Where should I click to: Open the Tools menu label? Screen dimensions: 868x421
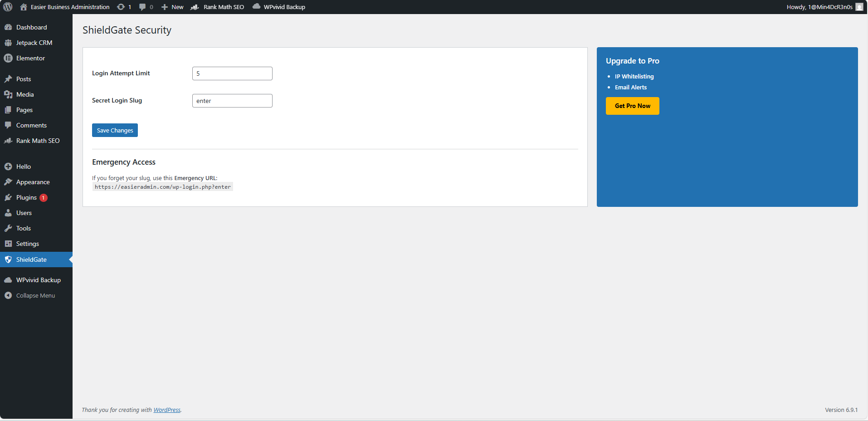(x=24, y=228)
